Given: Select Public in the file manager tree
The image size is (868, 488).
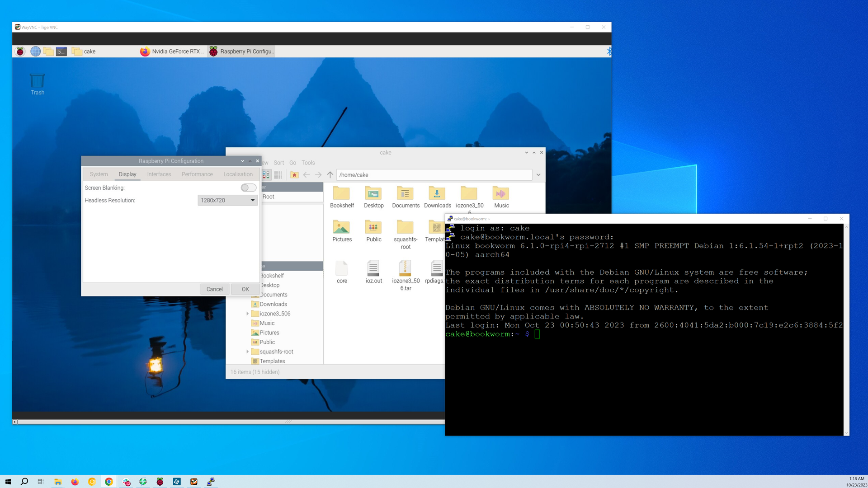Looking at the screenshot, I should coord(267,342).
